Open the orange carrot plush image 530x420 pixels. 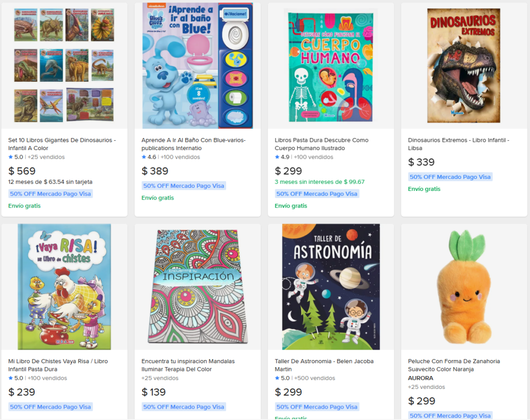(x=464, y=287)
